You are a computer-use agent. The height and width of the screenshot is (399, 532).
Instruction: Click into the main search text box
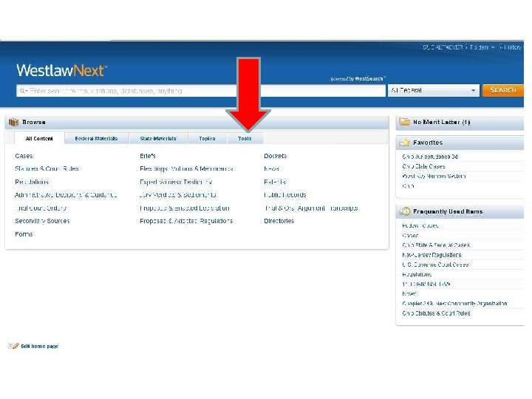tap(201, 91)
